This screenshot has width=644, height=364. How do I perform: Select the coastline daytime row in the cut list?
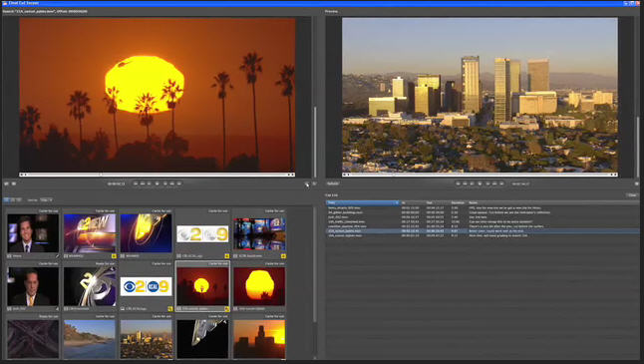483,226
